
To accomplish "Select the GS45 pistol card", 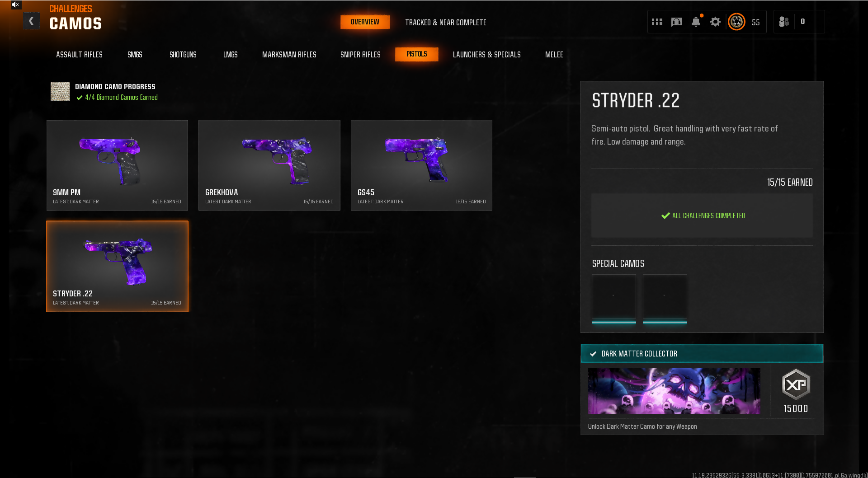I will [x=421, y=165].
